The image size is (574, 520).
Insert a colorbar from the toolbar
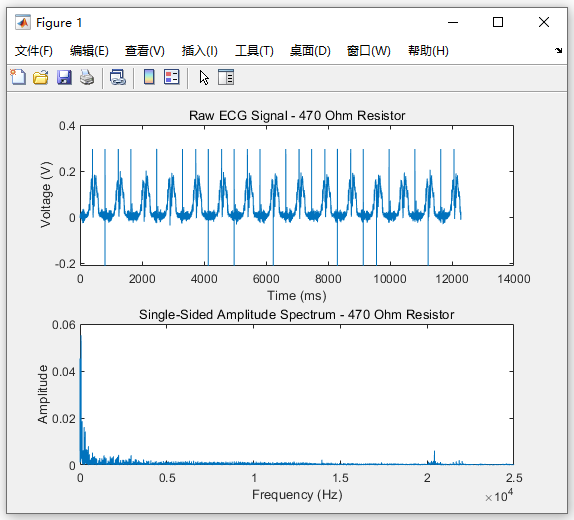click(x=149, y=77)
